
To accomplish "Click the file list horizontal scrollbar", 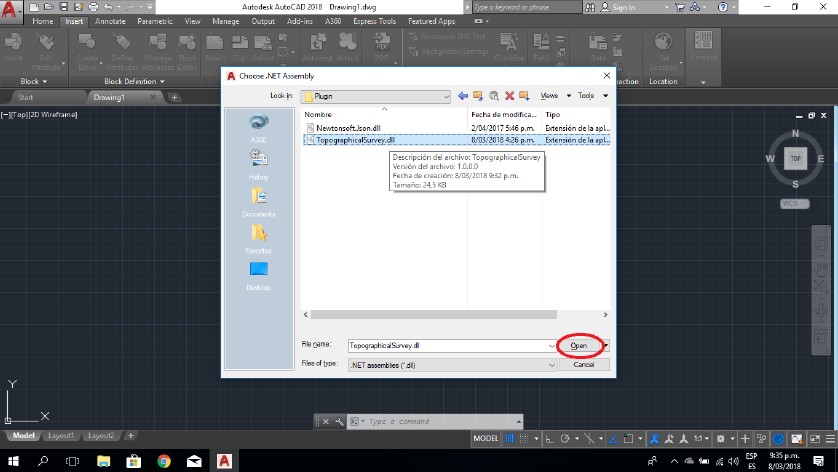I will [433, 315].
